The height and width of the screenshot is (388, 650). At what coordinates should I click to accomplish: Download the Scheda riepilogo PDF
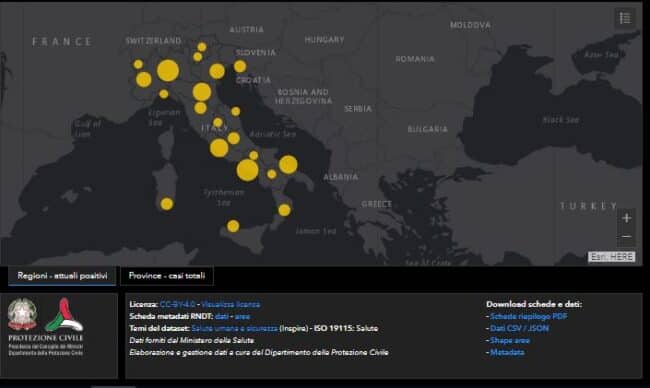coord(529,316)
